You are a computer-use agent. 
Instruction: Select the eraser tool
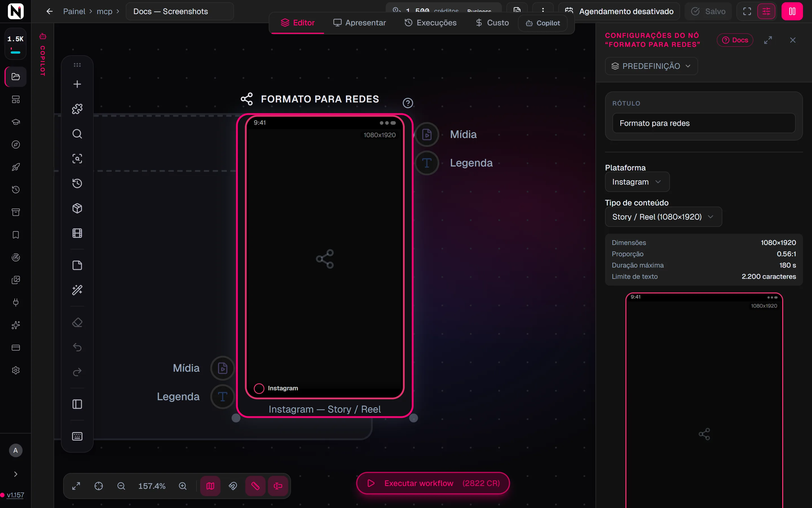77,323
